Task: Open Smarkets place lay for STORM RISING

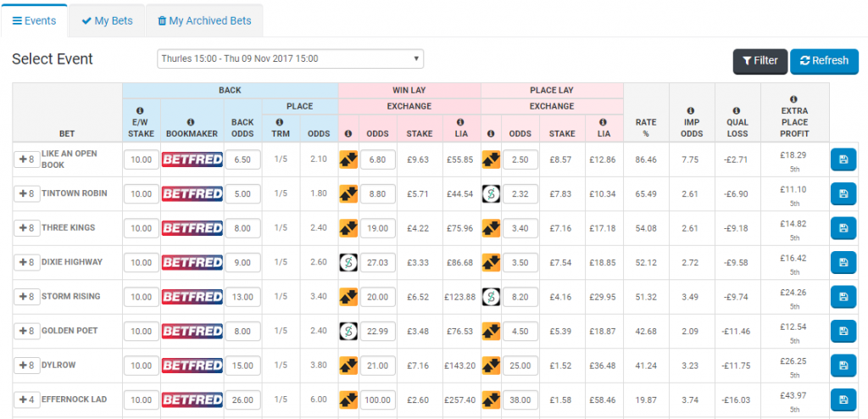Action: (491, 297)
